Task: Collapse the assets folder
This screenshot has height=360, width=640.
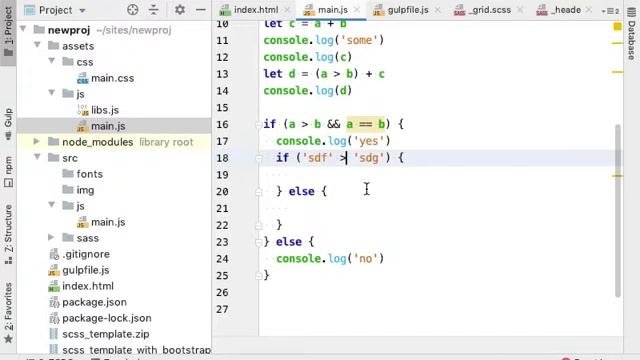Action: pyautogui.click(x=37, y=45)
